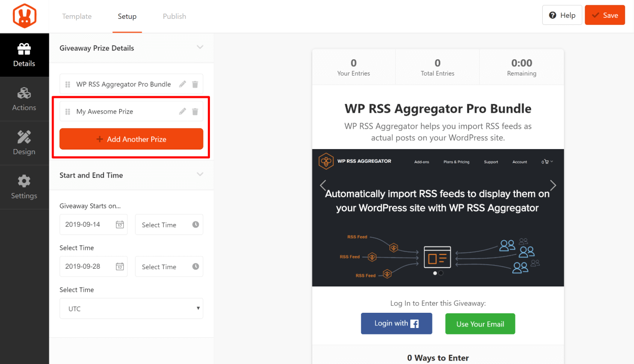Click Add-ons in preview site menu
The image size is (634, 364).
(x=421, y=162)
